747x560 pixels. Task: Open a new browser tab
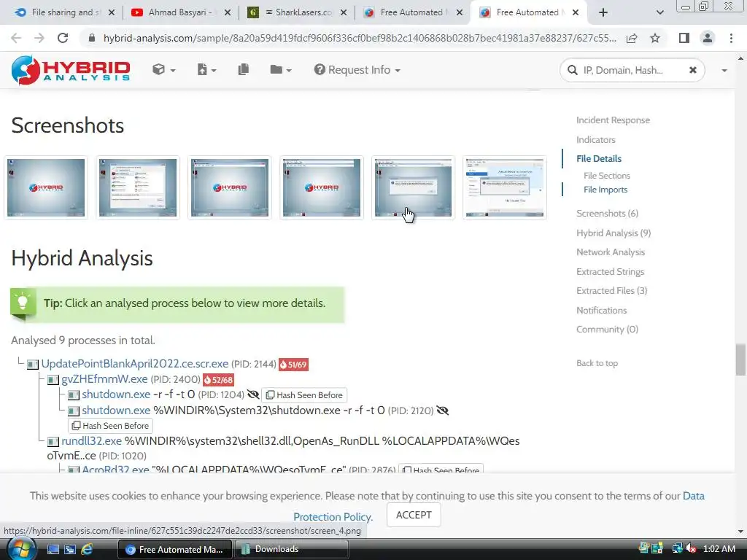[603, 12]
